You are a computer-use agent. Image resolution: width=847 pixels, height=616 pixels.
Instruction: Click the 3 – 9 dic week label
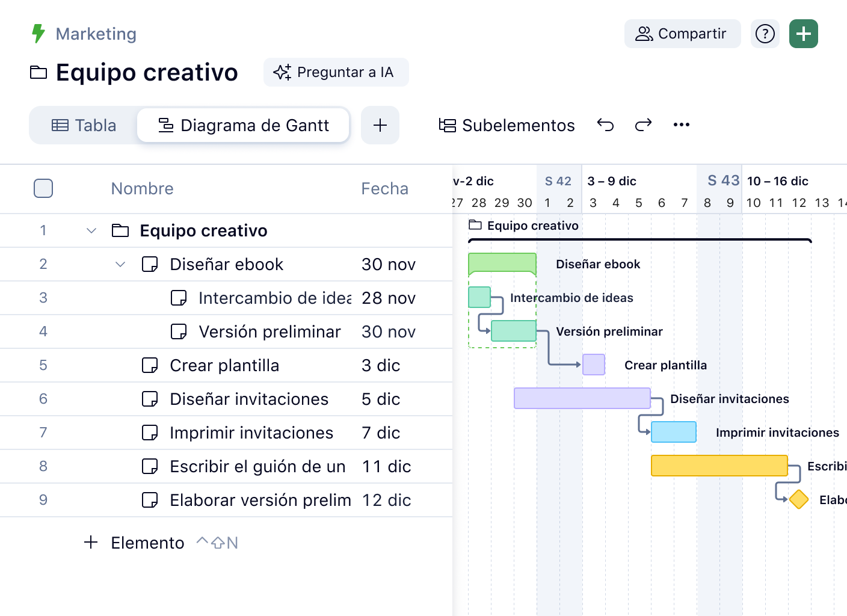pyautogui.click(x=612, y=181)
